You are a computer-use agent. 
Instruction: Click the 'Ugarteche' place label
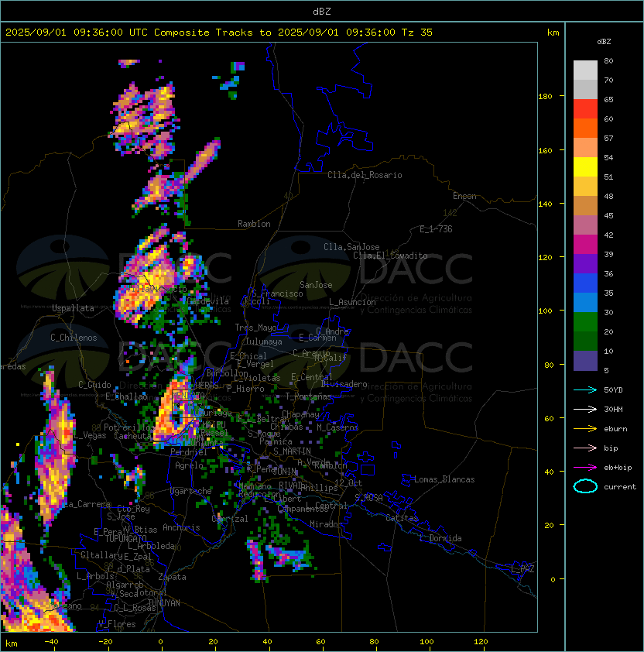pyautogui.click(x=190, y=491)
